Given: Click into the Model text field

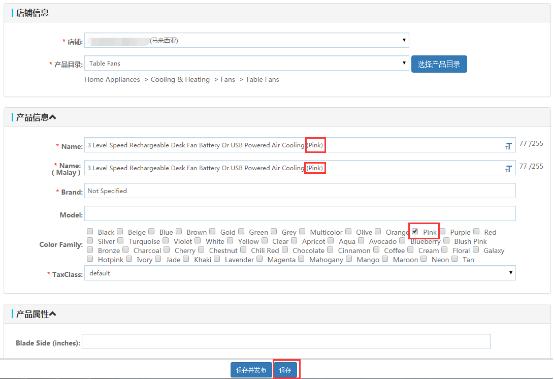Looking at the screenshot, I should coord(300,214).
